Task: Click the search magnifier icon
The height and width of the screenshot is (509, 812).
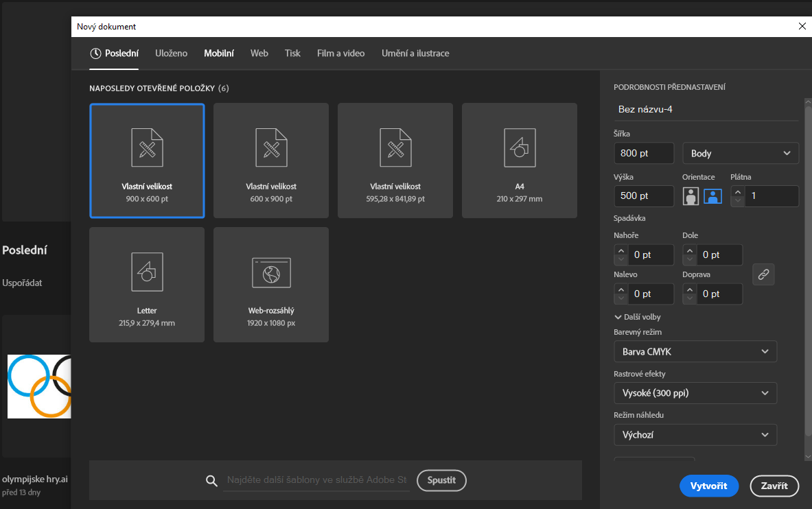Action: coord(211,480)
